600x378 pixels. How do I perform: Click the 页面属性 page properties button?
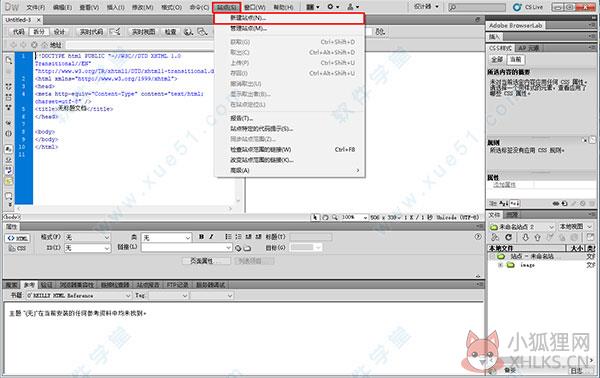tap(207, 261)
